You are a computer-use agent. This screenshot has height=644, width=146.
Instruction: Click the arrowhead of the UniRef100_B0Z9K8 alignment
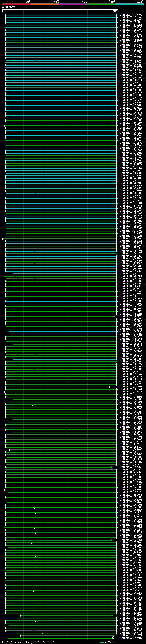[112, 467]
